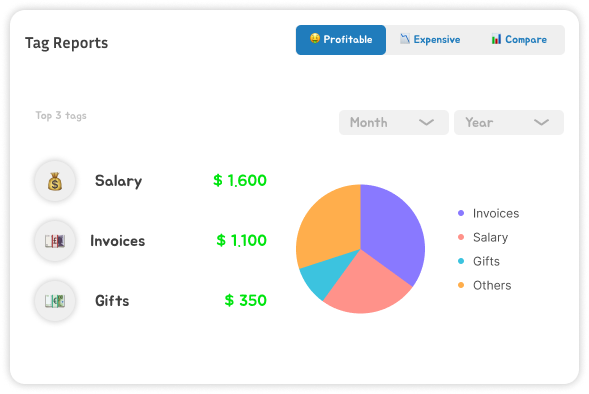Switch to the Compare tab
The width and height of the screenshot is (589, 394).
[x=519, y=40]
